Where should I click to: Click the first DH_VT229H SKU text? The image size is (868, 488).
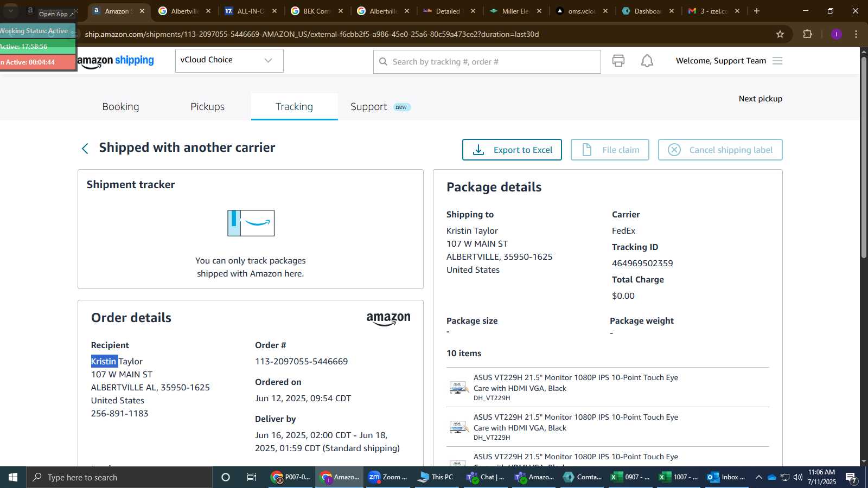tap(492, 398)
